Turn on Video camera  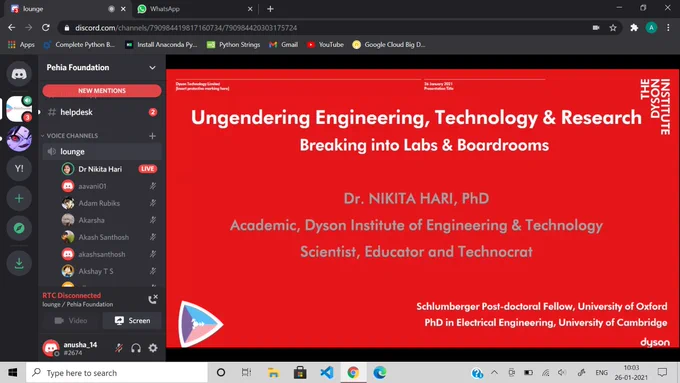[x=71, y=321]
